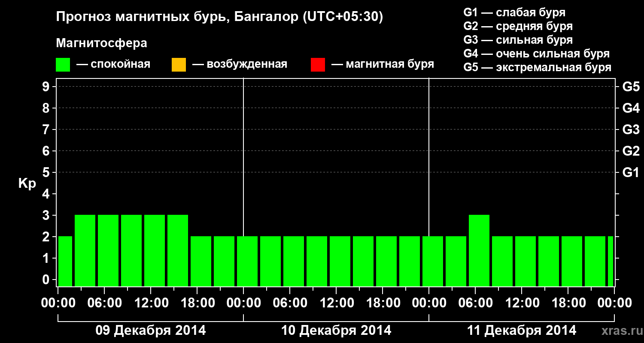644x343 pixels.
Task: Click the orange excited magnetosphere legend swatch
Action: [179, 65]
